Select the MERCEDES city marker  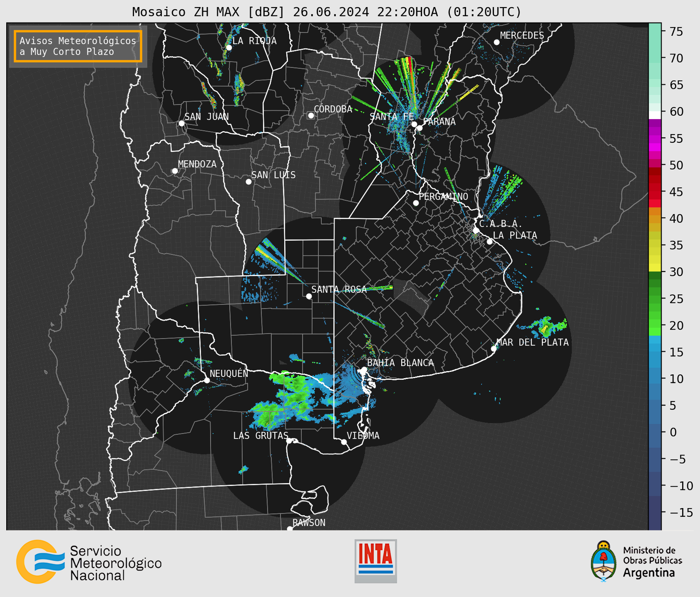[497, 42]
